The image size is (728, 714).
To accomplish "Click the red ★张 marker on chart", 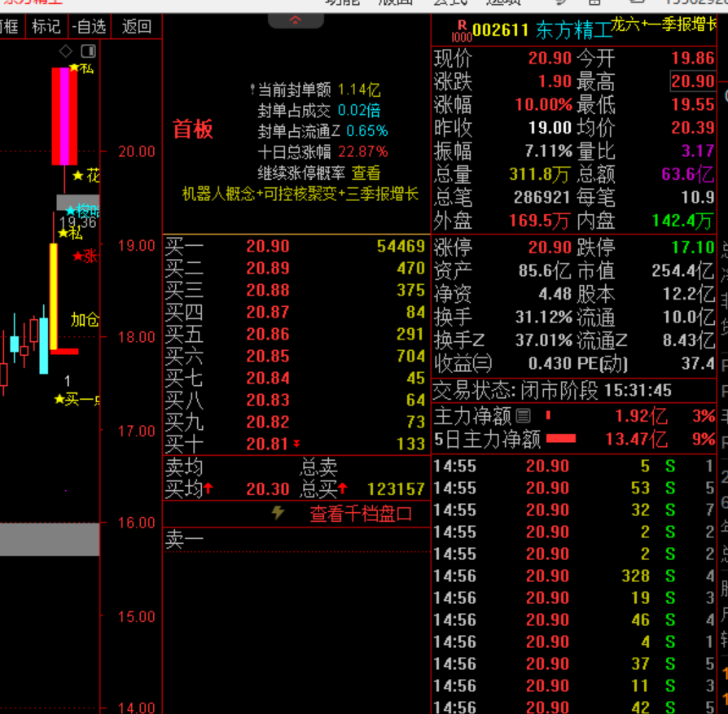I will [x=86, y=256].
